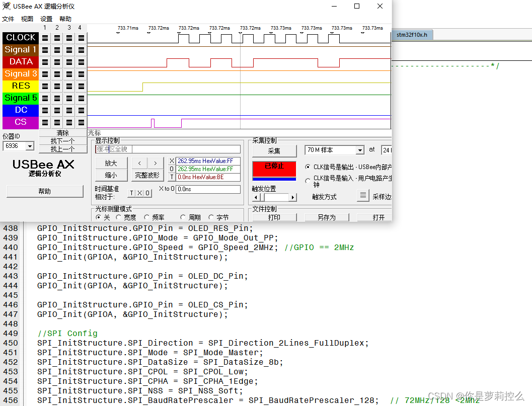Select CLK信号是输出 radio option
532x406 pixels.
click(308, 167)
